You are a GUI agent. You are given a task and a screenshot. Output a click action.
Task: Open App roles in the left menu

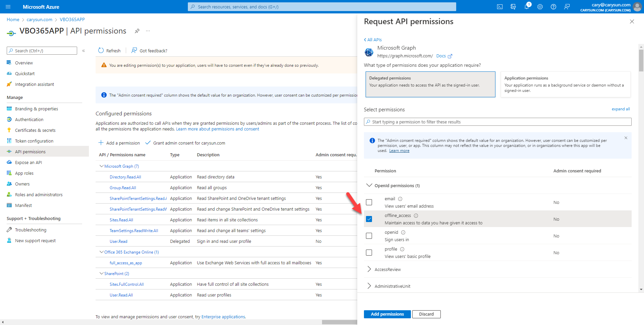(x=24, y=173)
